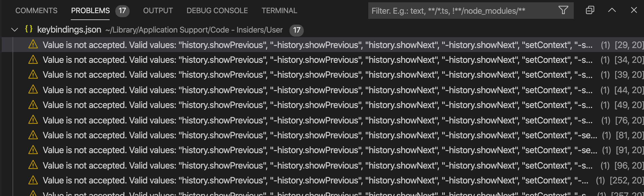Open the DEBUG CONSOLE tab
This screenshot has width=644, height=196.
(217, 10)
